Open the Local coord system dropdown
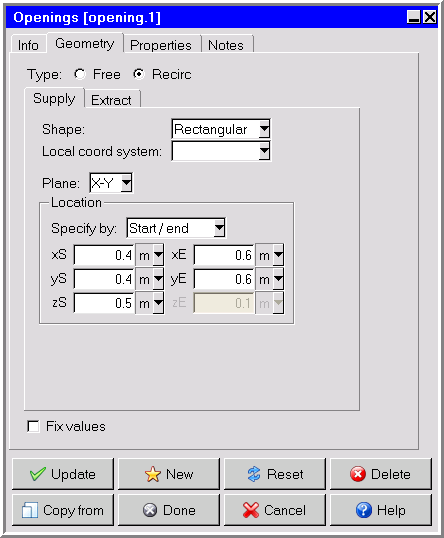The width and height of the screenshot is (444, 538). pos(221,151)
